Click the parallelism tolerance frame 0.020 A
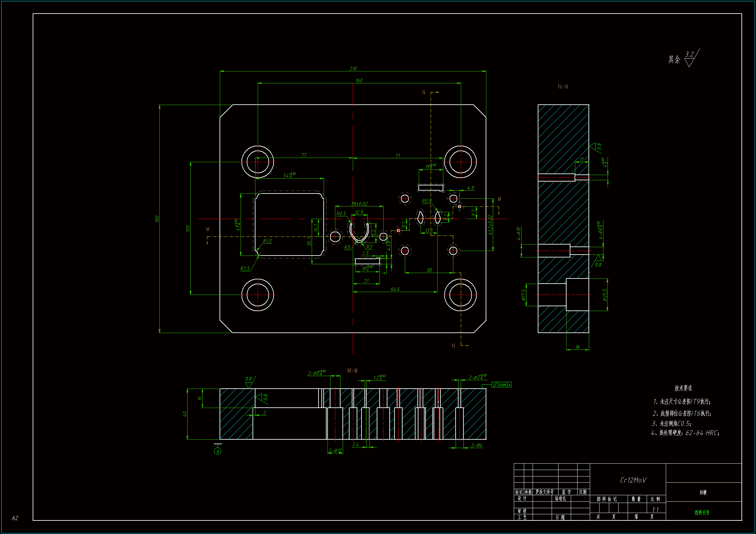Screen dimensions: 756x534 click(502, 385)
